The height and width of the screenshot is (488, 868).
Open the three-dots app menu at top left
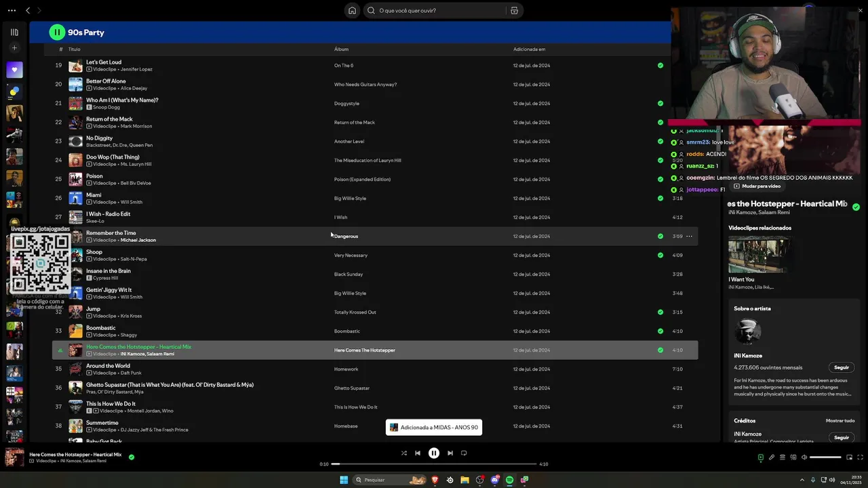point(12,10)
